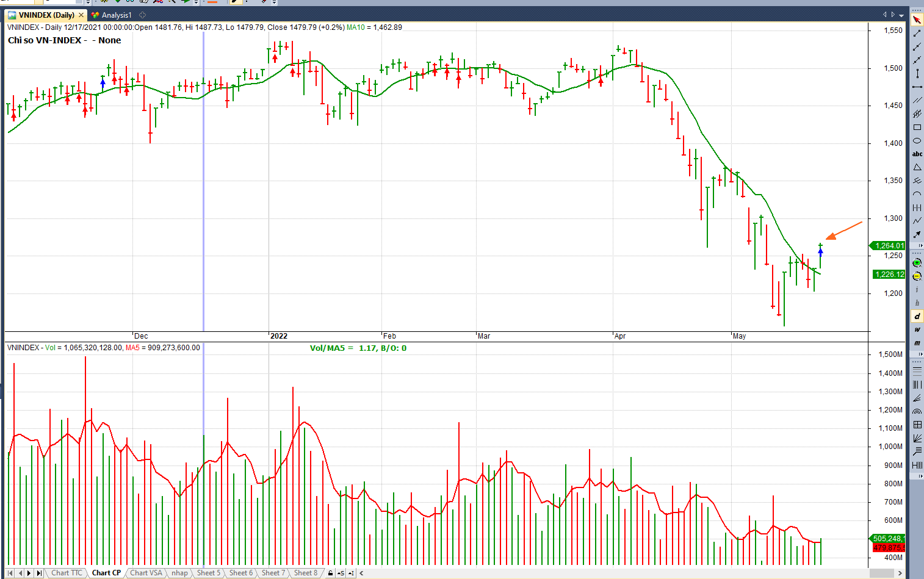This screenshot has height=579, width=924.
Task: Click the sheet tab lock icon
Action: point(330,574)
